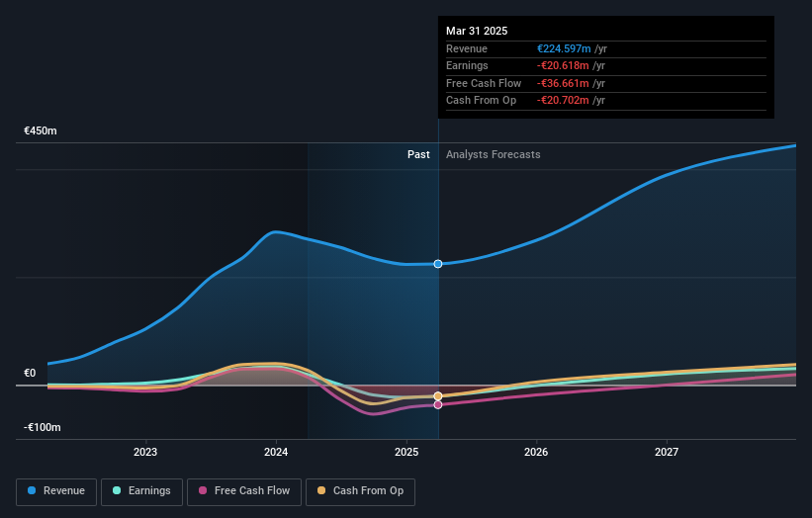This screenshot has width=812, height=518.
Task: Select the 2024 x-axis label
Action: (276, 452)
